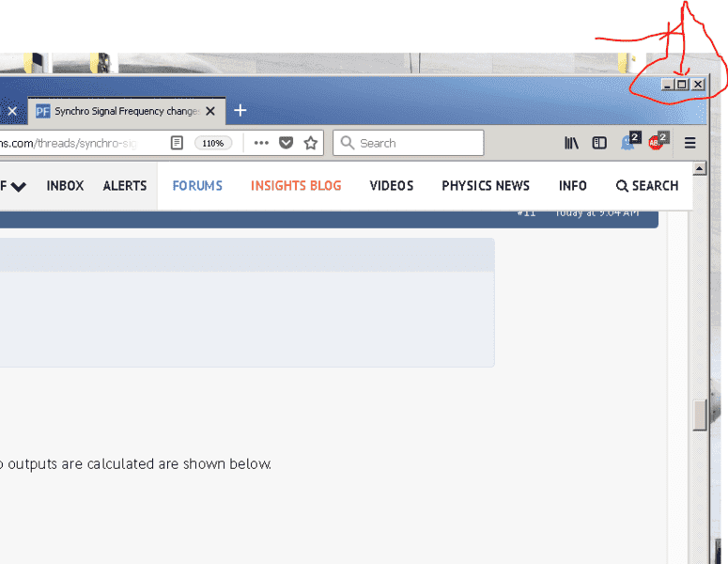Open the Firefox Library menu
The image size is (728, 564).
tap(571, 143)
